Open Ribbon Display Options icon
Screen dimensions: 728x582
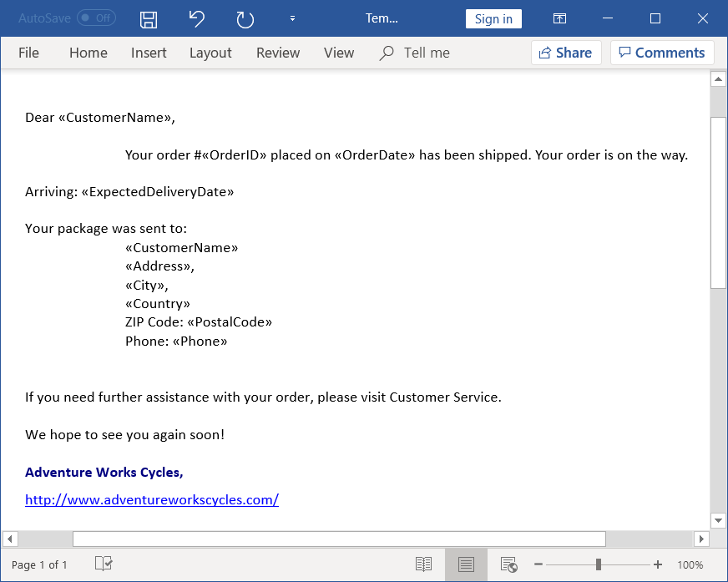(560, 18)
